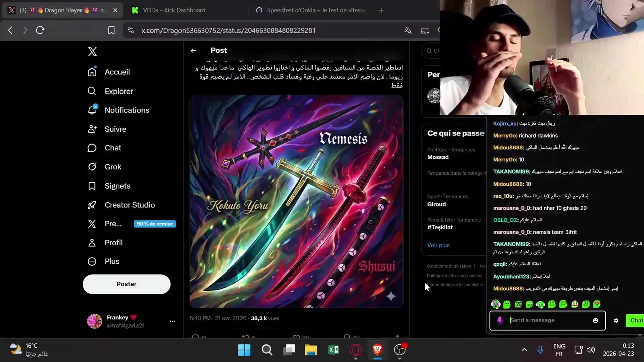Click the weather widget showing 16°C

30,350
